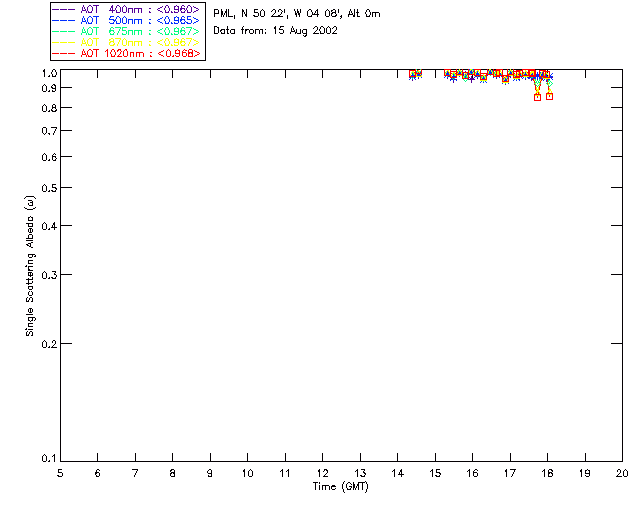This screenshot has width=640, height=512.
Task: Click the "Time (GMT)" x-axis label
Action: pos(341,485)
